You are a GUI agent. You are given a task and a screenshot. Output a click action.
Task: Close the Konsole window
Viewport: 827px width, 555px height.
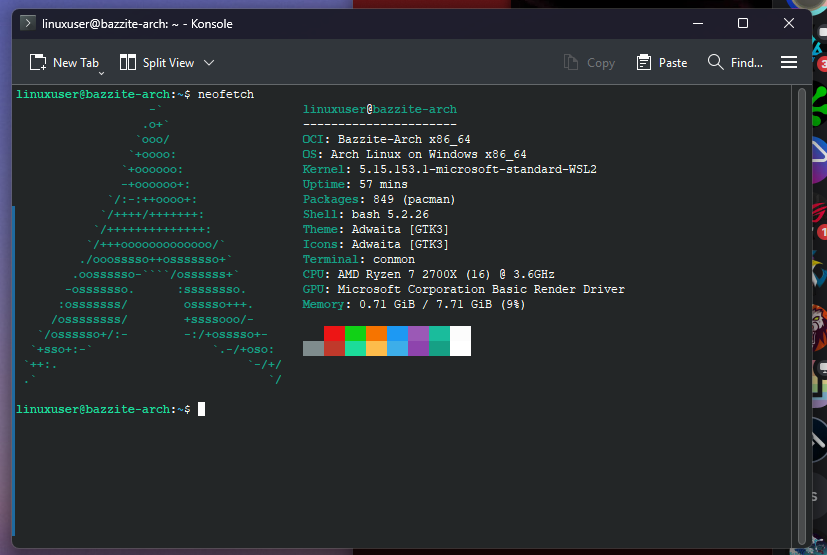click(788, 23)
